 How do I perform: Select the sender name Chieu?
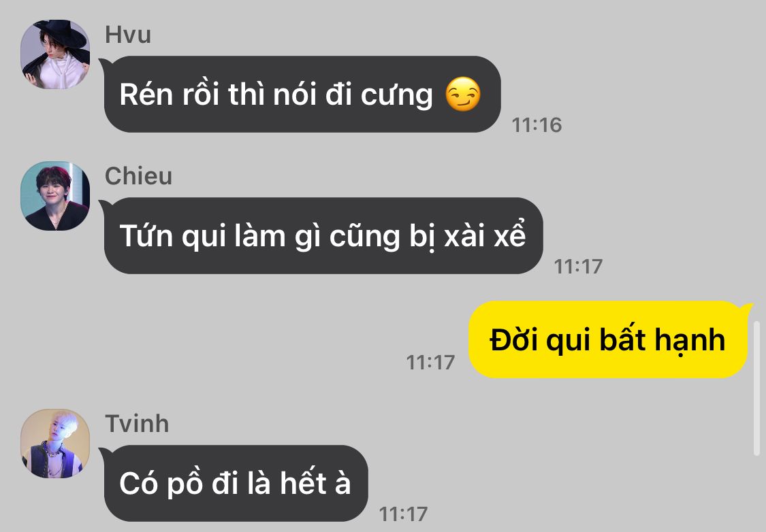(x=139, y=176)
